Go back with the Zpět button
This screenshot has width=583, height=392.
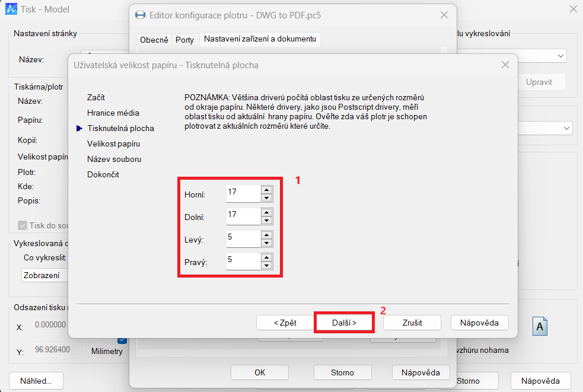coord(285,323)
